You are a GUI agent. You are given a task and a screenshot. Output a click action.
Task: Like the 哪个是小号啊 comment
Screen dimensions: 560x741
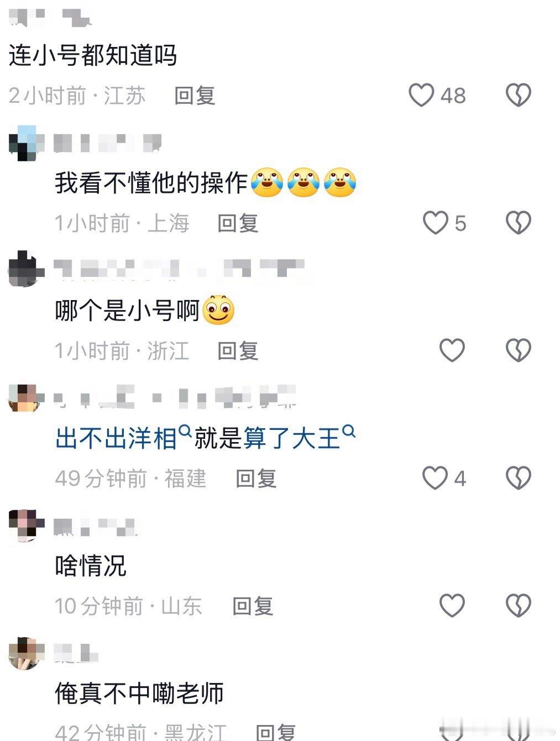point(452,350)
